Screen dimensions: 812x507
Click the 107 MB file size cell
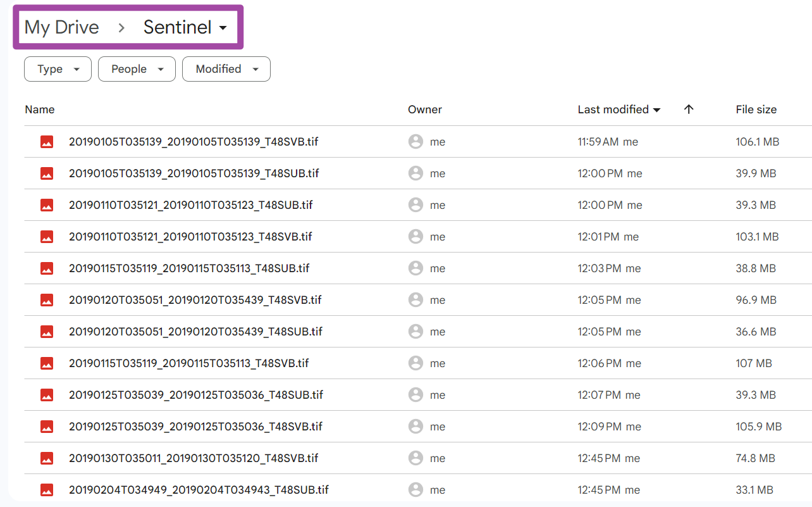[754, 363]
